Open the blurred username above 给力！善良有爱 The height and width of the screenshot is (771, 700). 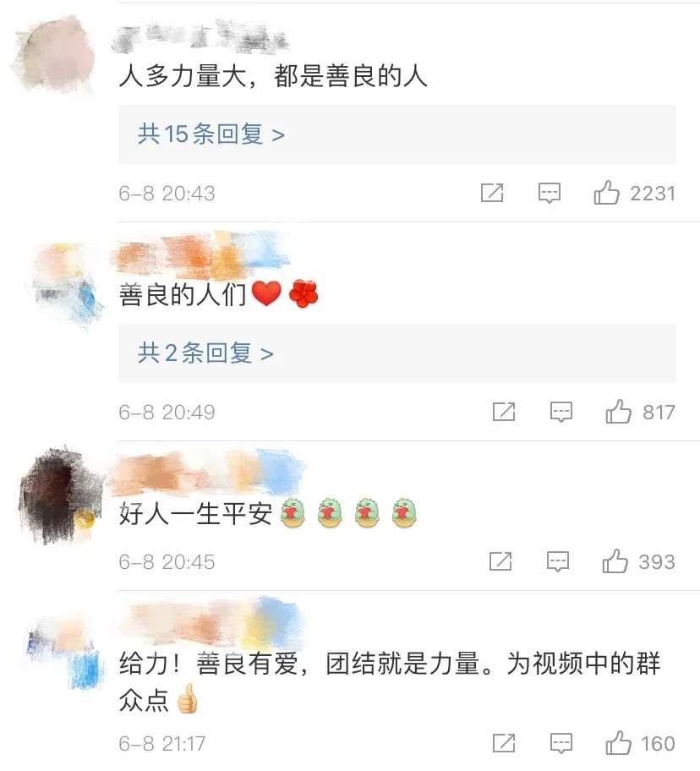coord(211,621)
